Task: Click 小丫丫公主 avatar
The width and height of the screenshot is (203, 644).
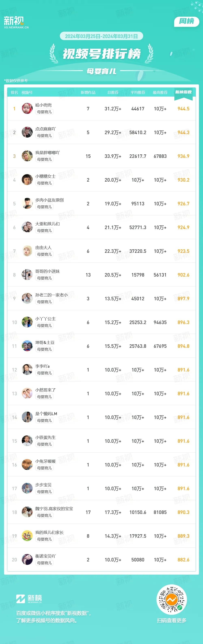Action: (x=27, y=322)
